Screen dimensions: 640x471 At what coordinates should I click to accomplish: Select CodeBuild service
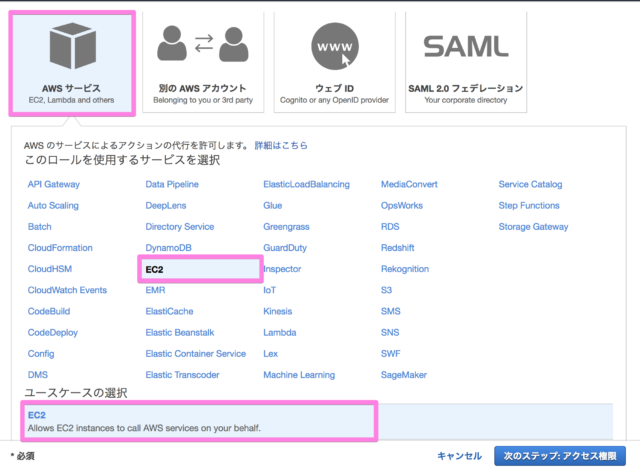point(49,311)
